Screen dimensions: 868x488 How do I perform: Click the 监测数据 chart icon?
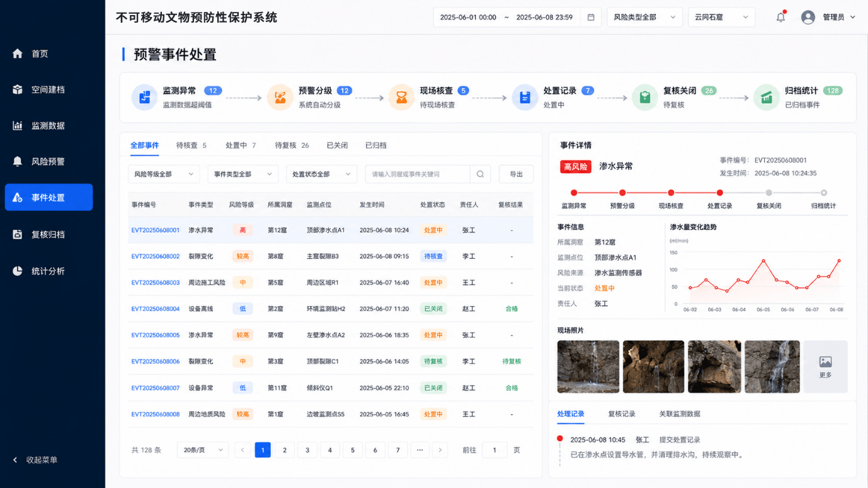tap(18, 125)
